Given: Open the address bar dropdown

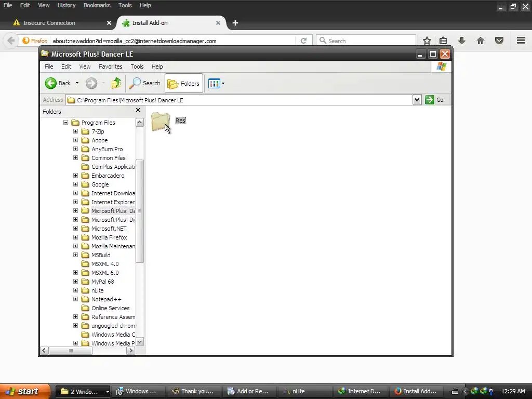Looking at the screenshot, I should tap(417, 100).
